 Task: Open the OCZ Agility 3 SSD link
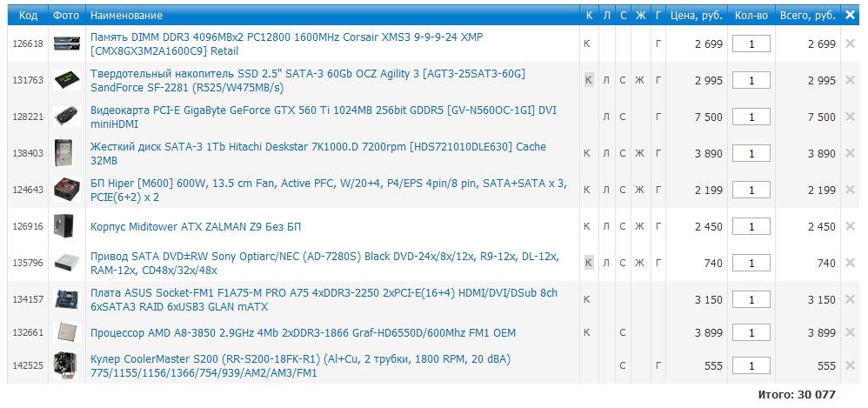click(308, 81)
